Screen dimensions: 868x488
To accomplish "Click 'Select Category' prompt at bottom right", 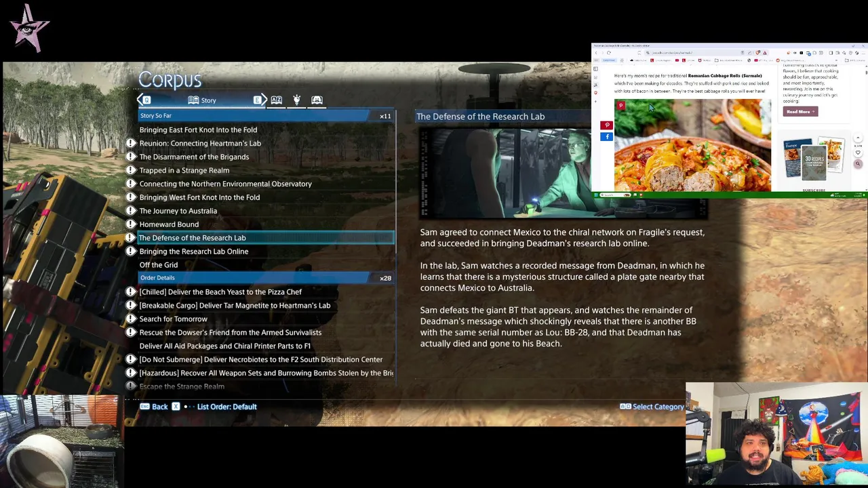I will pyautogui.click(x=652, y=407).
